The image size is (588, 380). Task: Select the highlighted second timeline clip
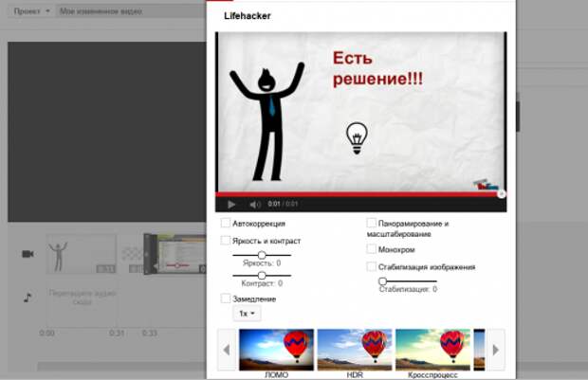pos(175,254)
